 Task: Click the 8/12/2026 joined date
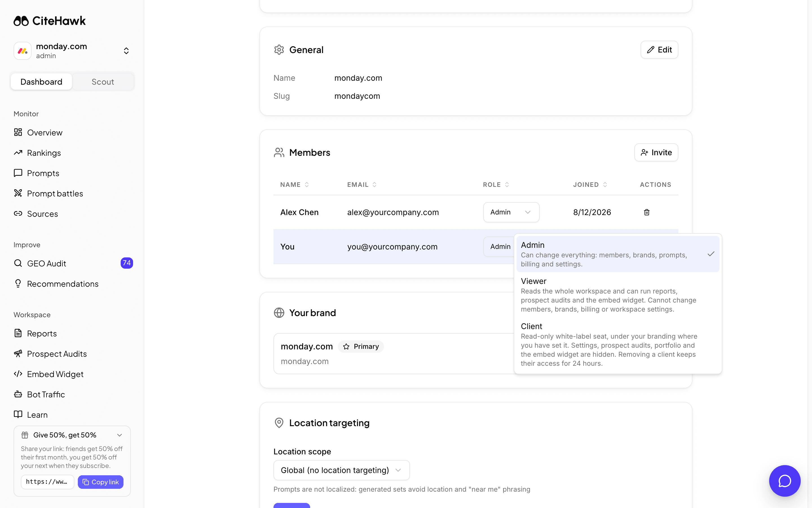(592, 212)
